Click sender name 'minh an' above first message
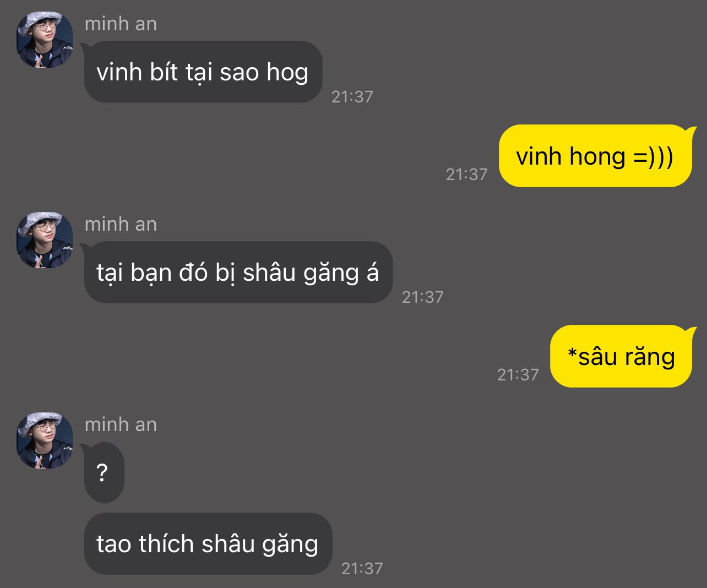Viewport: 707px width, 588px height. point(121,24)
